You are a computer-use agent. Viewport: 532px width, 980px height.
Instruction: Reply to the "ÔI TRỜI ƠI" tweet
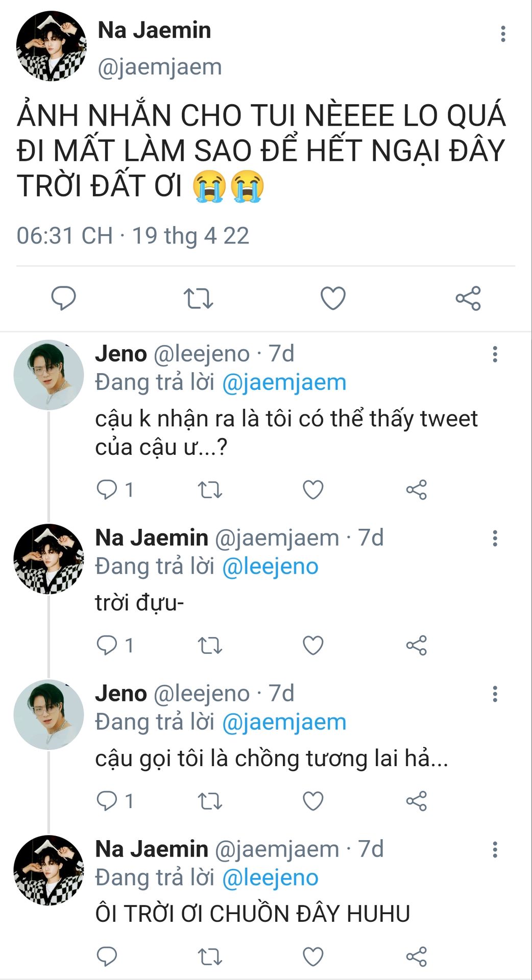[107, 957]
